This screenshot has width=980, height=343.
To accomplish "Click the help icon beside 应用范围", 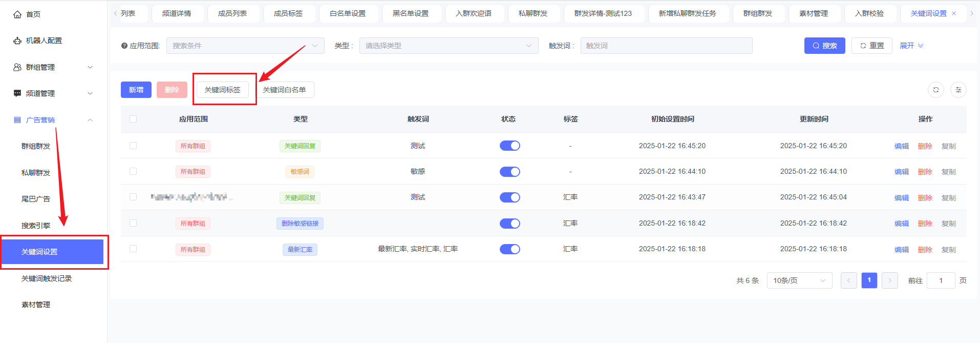I will pyautogui.click(x=124, y=46).
